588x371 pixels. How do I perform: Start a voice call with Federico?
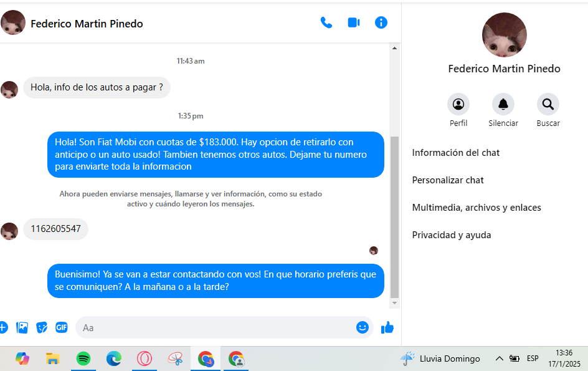click(x=326, y=22)
